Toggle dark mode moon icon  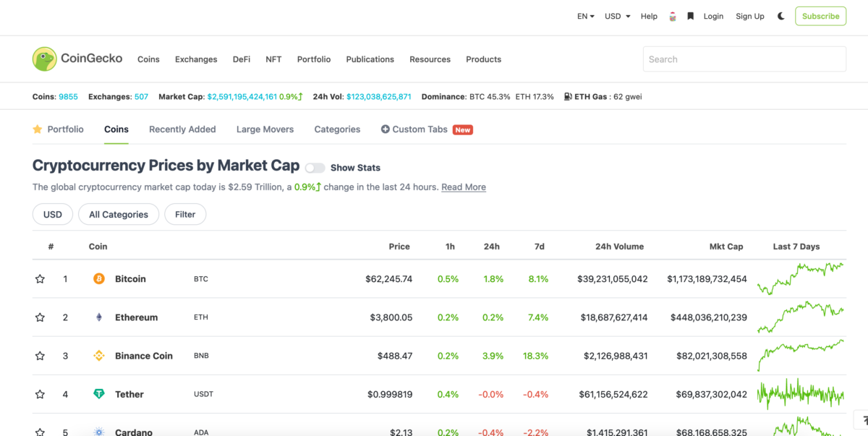(781, 16)
